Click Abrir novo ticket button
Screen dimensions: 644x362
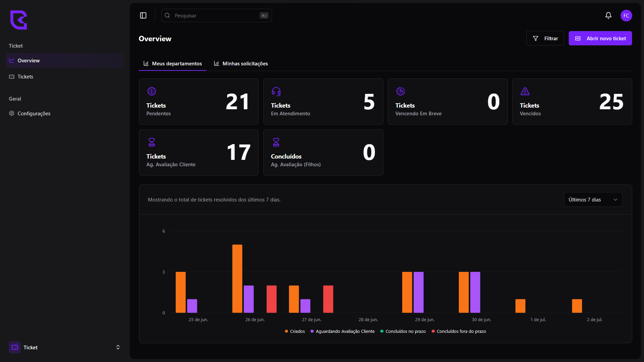click(x=600, y=39)
